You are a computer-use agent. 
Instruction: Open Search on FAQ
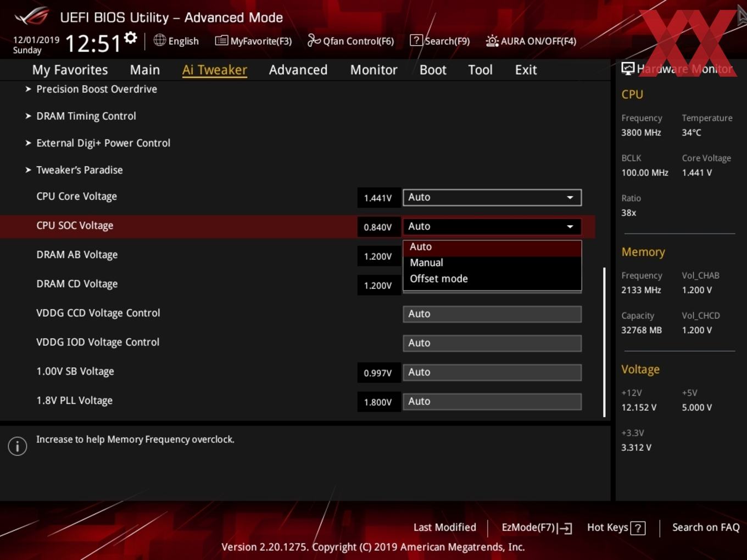(x=706, y=528)
